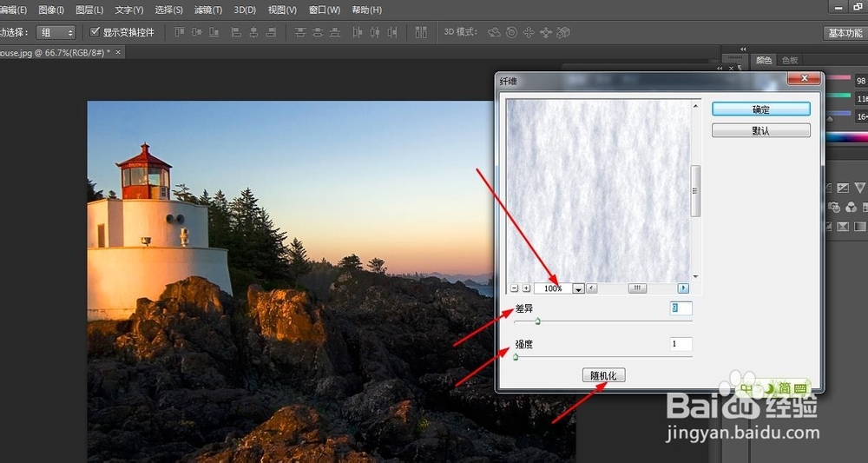Click the 3D pan mode icon
This screenshot has width=868, height=463.
529,32
